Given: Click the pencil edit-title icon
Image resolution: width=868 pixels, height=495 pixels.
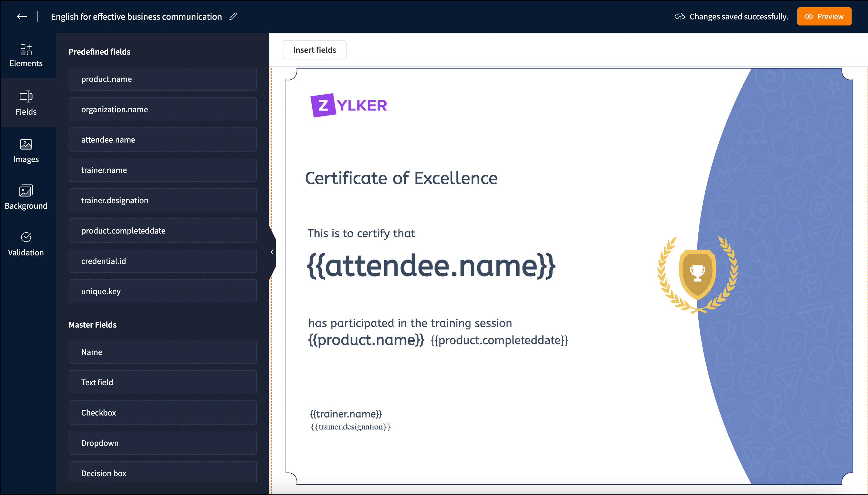Looking at the screenshot, I should click(233, 16).
